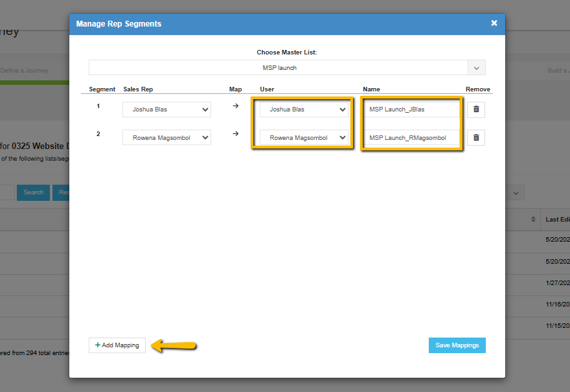Open the Choose Master List dropdown

coord(287,67)
